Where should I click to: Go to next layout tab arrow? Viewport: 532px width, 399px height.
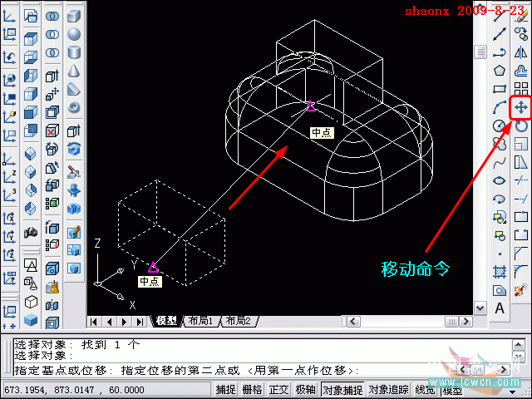click(x=124, y=322)
